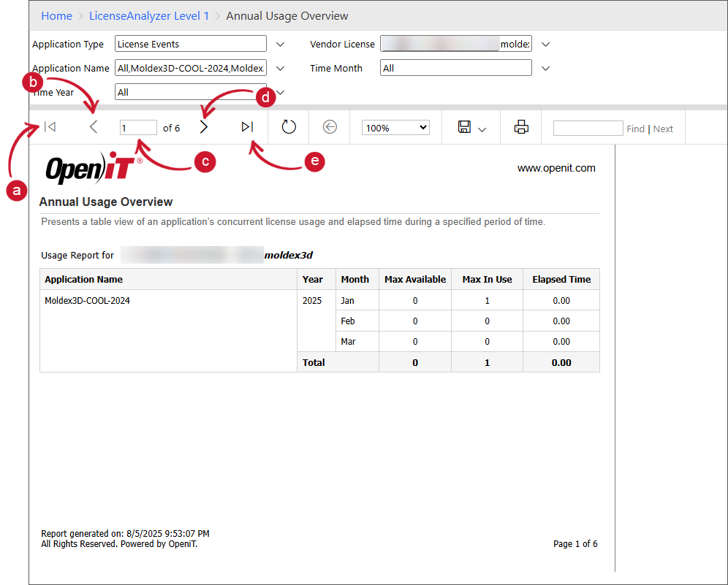Open the Vendor License dropdown
Image resolution: width=728 pixels, height=585 pixels.
click(545, 44)
